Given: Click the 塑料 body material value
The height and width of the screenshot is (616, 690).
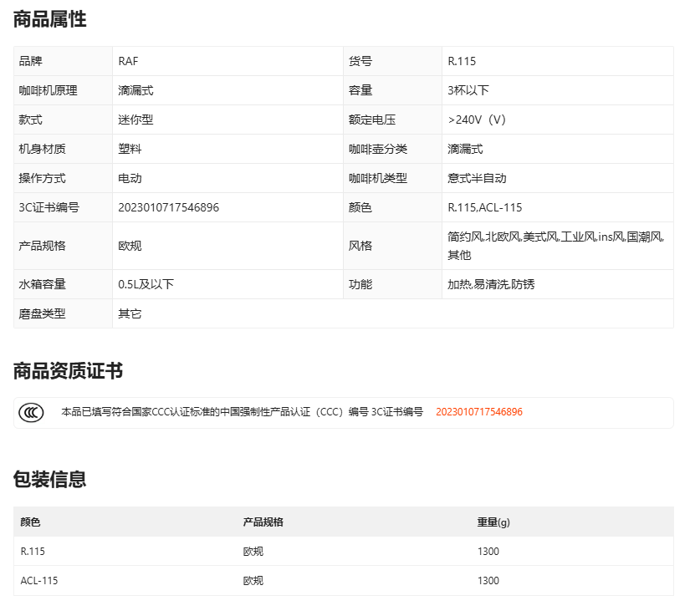Looking at the screenshot, I should (x=130, y=149).
